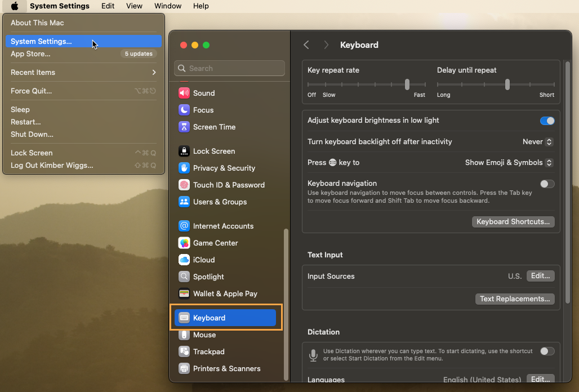Open the Edit menu in menu bar
Image resolution: width=579 pixels, height=392 pixels.
pyautogui.click(x=108, y=6)
